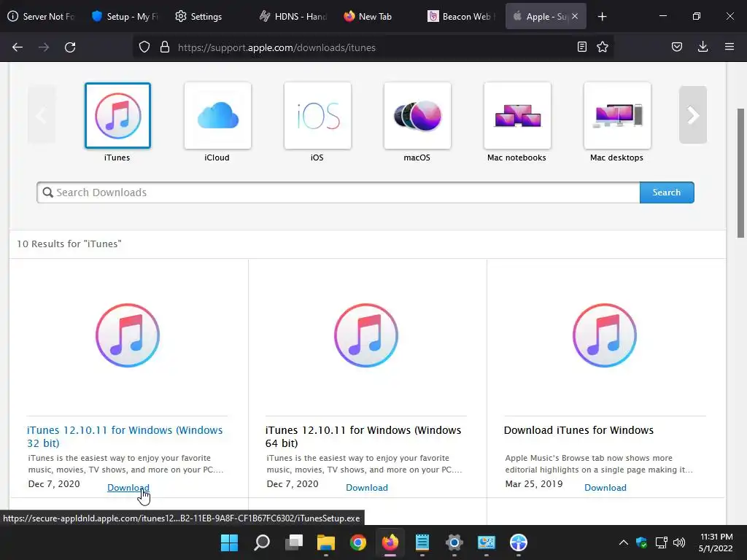The height and width of the screenshot is (560, 747).
Task: Select the Mac desktops category thumbnail
Action: 617,116
